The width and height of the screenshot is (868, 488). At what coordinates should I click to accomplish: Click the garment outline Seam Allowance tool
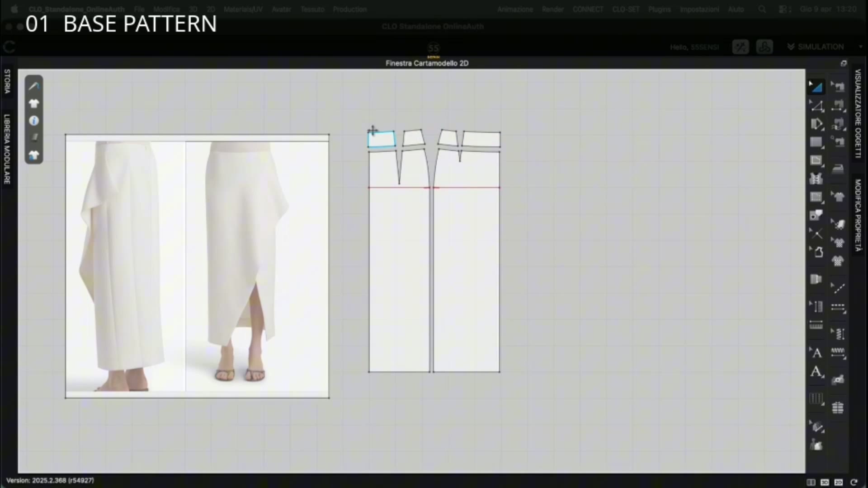(x=816, y=252)
